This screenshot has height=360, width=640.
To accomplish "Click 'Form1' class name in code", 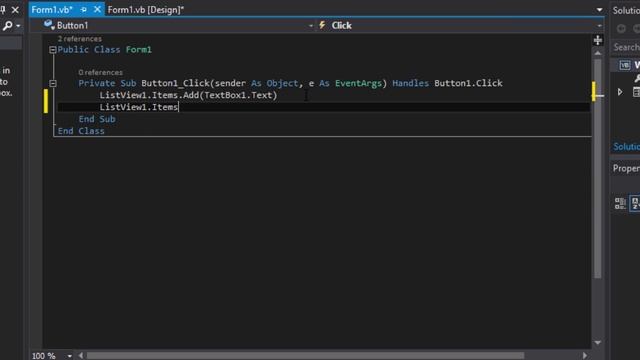I will (x=139, y=50).
